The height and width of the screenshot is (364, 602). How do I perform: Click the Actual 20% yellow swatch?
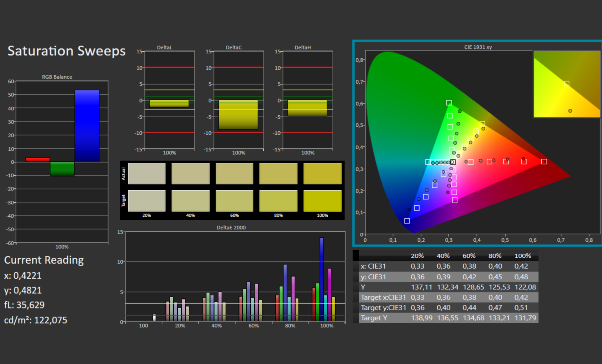coord(146,173)
